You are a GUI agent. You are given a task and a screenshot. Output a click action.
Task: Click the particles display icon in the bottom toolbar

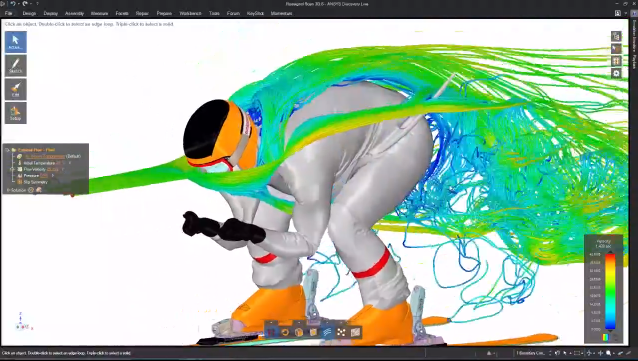point(341,333)
